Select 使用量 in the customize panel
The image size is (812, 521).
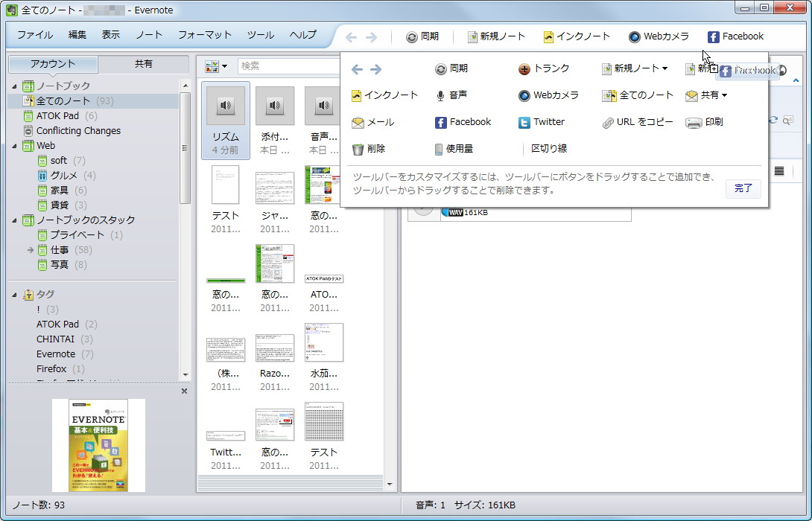pos(454,149)
